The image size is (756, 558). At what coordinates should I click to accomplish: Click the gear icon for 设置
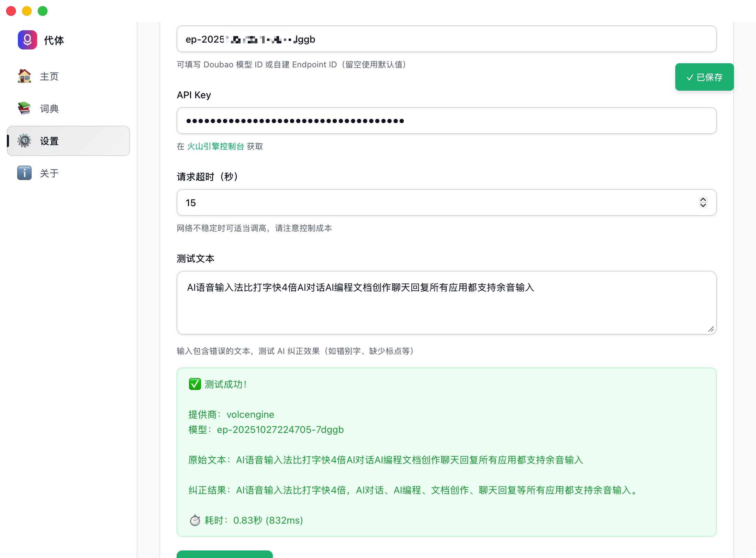pyautogui.click(x=24, y=141)
